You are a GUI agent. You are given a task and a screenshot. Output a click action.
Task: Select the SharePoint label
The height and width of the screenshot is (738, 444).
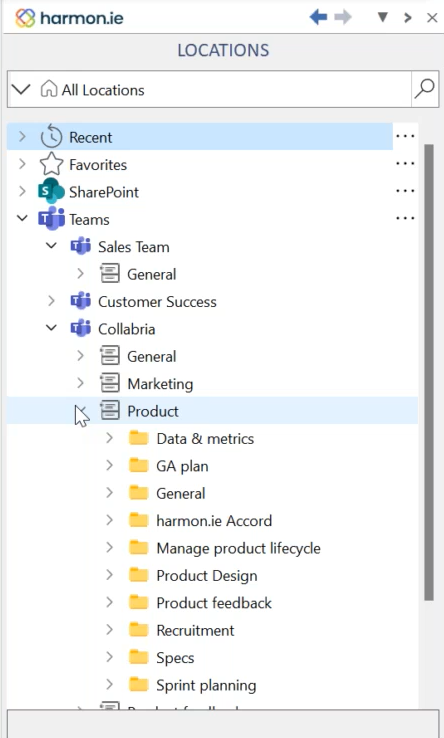click(104, 192)
